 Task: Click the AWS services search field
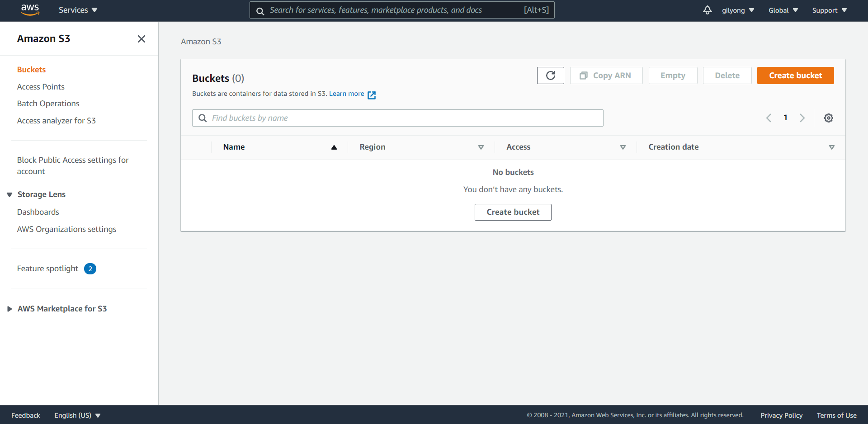tap(402, 10)
